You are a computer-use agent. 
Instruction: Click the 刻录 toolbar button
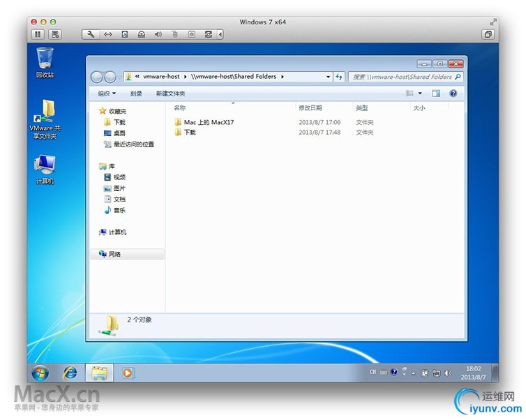click(x=136, y=93)
